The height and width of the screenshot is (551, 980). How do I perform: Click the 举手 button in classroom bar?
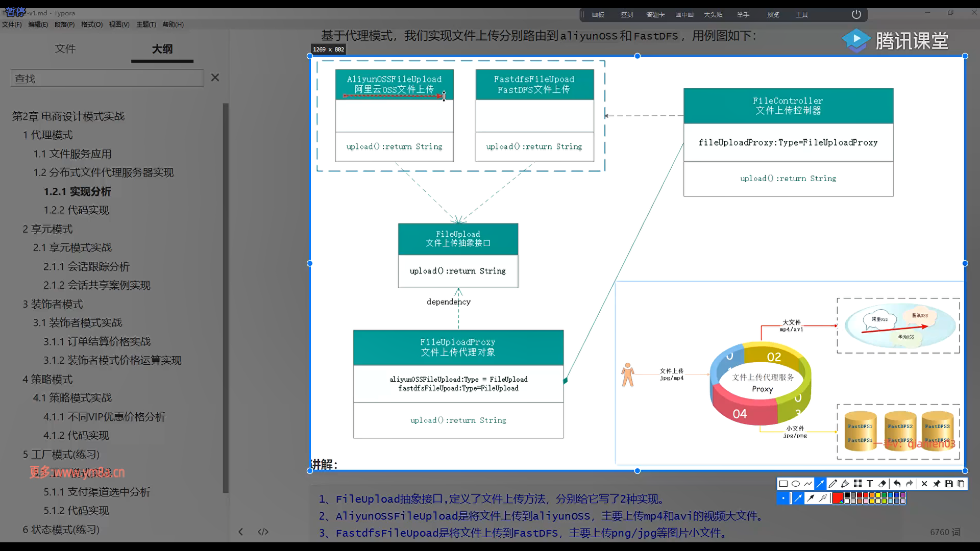coord(743,15)
